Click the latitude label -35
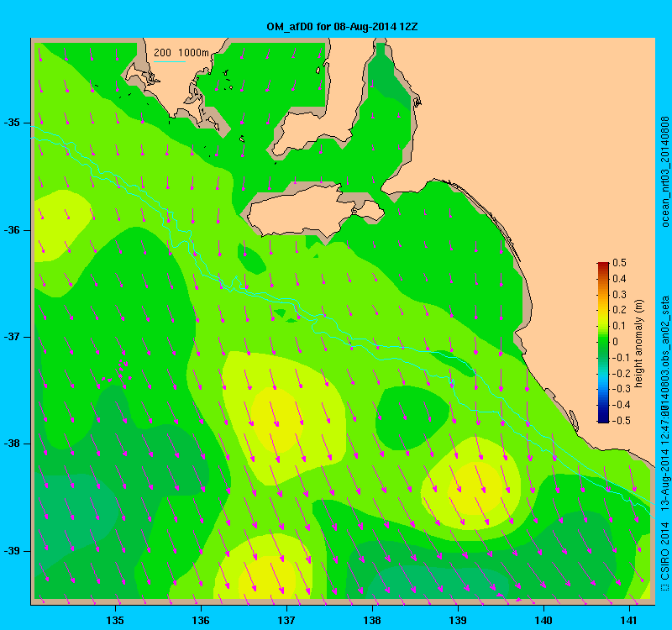 (12, 123)
